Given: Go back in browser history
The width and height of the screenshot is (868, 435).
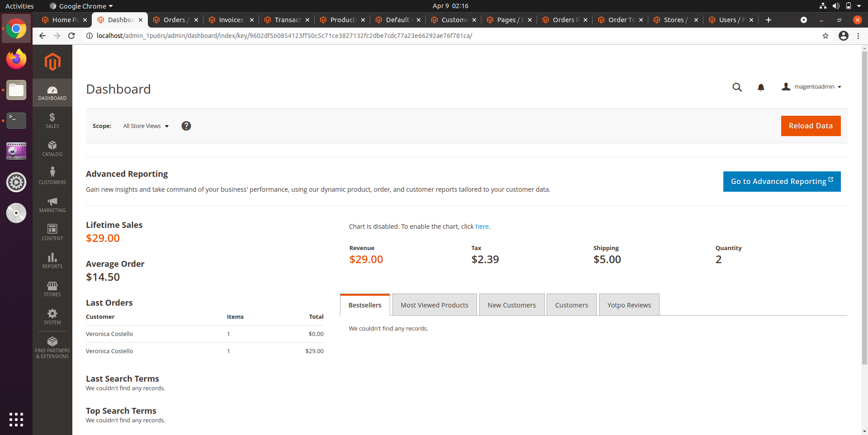Looking at the screenshot, I should click(x=42, y=36).
